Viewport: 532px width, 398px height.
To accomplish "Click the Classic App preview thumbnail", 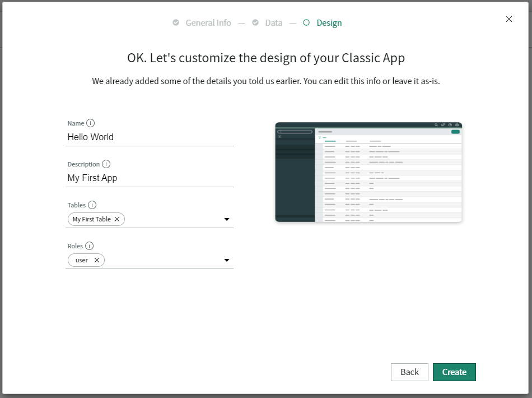I will pyautogui.click(x=368, y=172).
